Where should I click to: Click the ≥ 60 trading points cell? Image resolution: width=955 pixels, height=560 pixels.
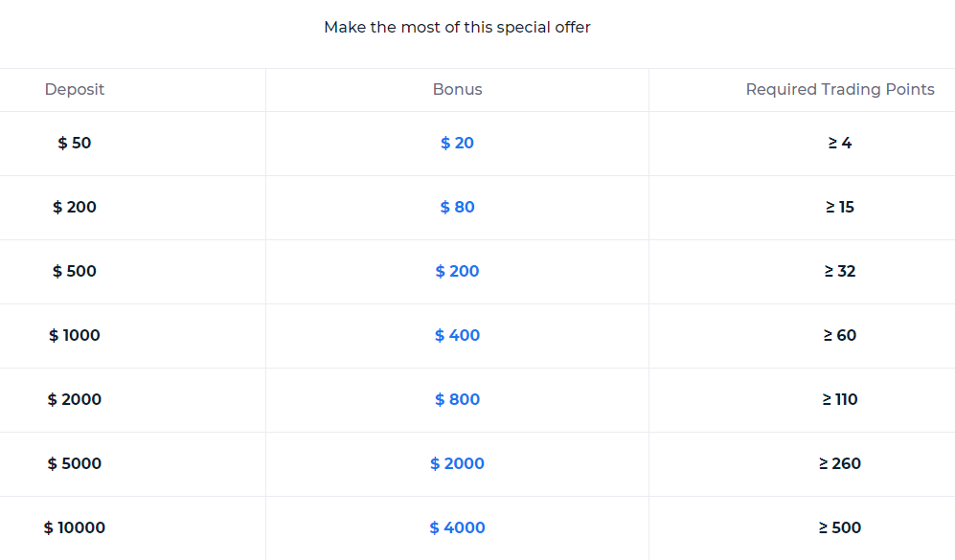(840, 335)
